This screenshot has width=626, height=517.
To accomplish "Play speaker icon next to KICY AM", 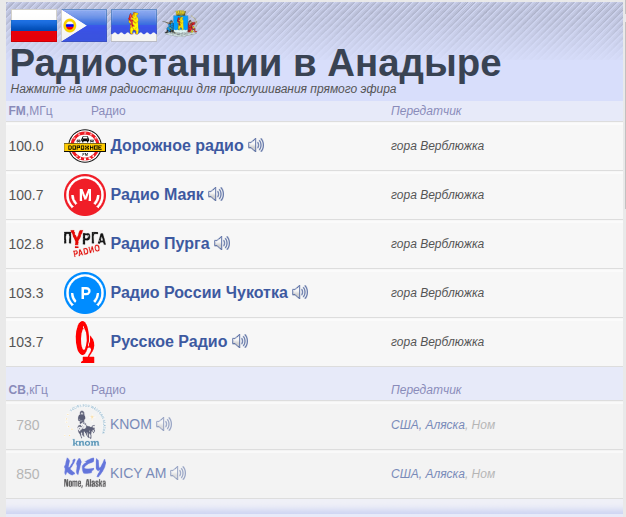I will pyautogui.click(x=178, y=473).
